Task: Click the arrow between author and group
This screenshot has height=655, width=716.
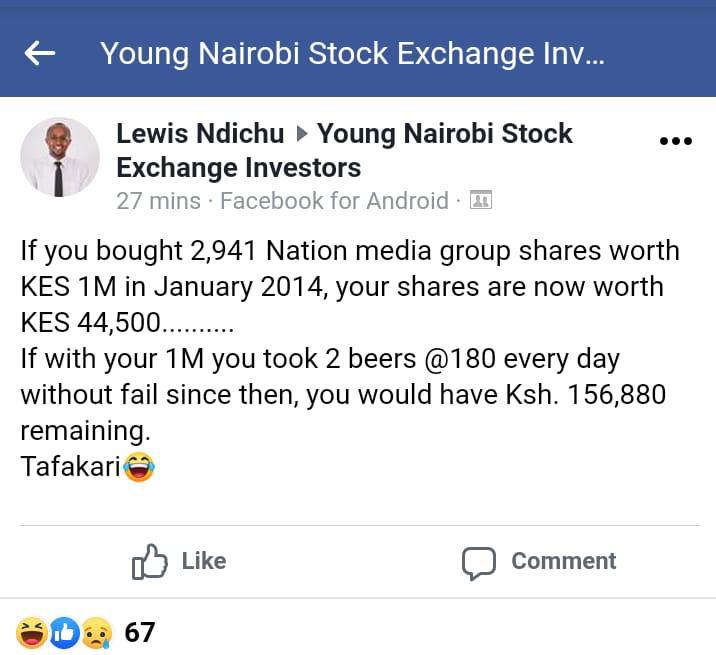Action: point(300,134)
